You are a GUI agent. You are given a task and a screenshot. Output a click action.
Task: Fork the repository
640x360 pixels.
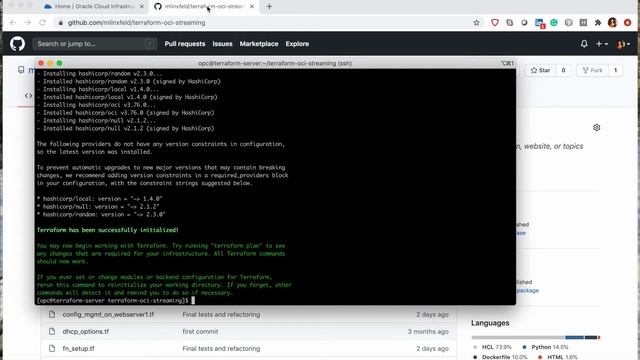(x=592, y=70)
